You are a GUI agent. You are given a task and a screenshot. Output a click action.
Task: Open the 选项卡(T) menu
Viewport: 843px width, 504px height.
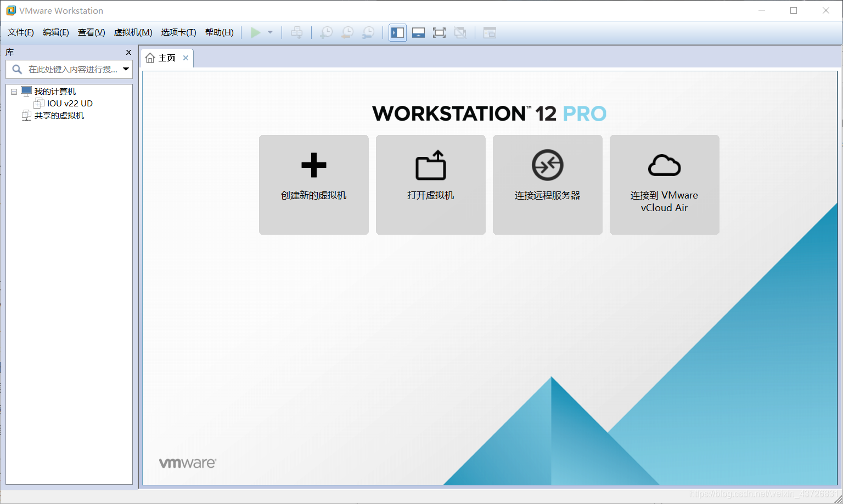[x=179, y=32]
